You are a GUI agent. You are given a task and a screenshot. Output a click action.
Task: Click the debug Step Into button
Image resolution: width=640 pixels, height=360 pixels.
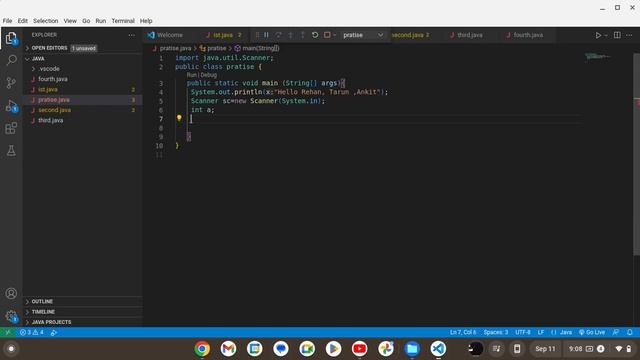coord(290,35)
